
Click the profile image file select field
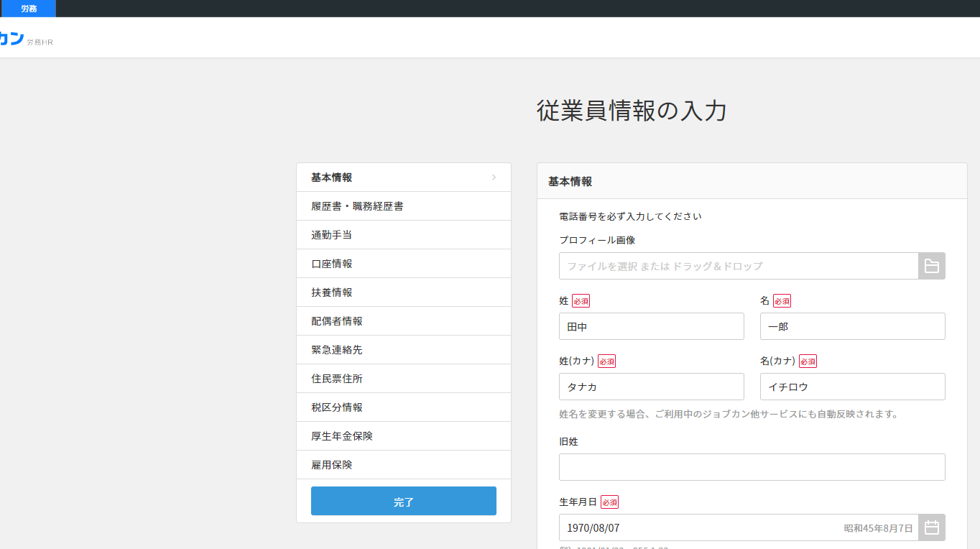(x=738, y=266)
